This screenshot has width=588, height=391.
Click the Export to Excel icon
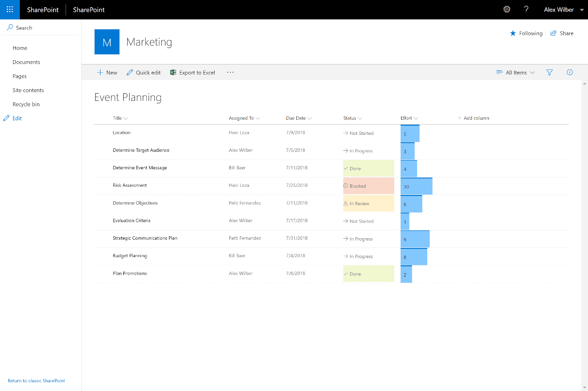pos(174,72)
